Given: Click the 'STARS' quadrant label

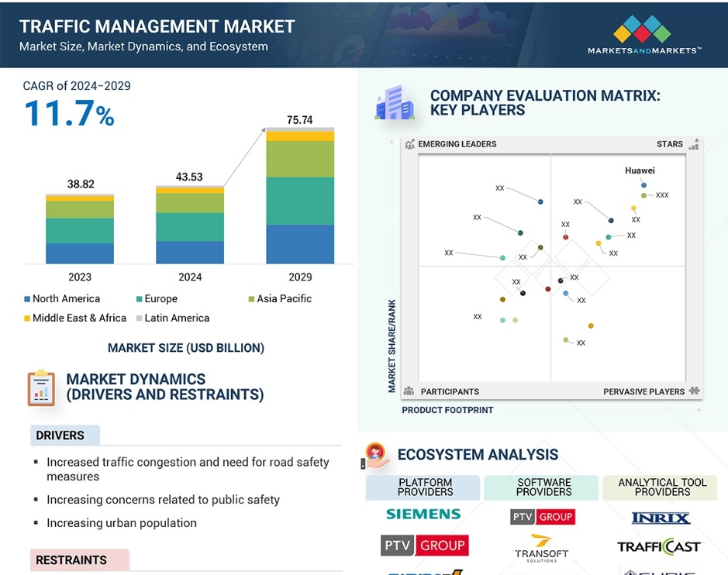Looking at the screenshot, I should pyautogui.click(x=670, y=144).
